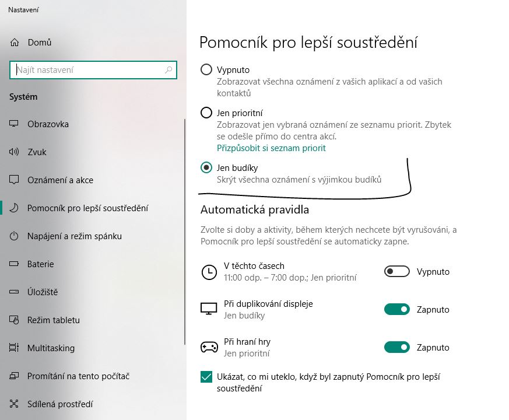Screen dimensions: 509x420
Task: Select the Jen prioritní radio option
Action: (x=206, y=113)
